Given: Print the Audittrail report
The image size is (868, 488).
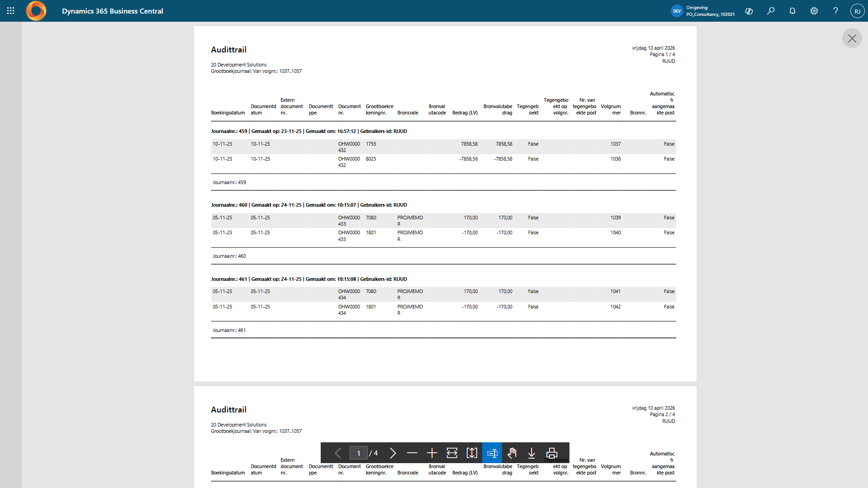Looking at the screenshot, I should [x=551, y=453].
